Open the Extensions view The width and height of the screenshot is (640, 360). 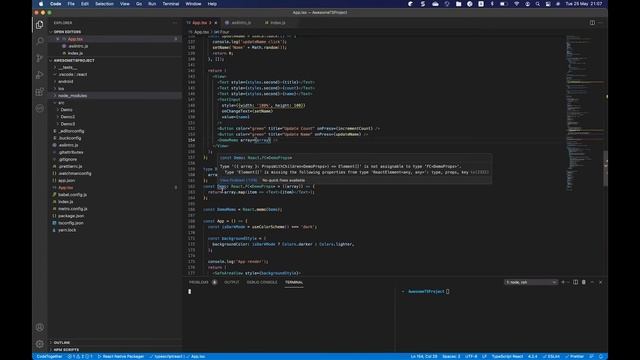40,91
